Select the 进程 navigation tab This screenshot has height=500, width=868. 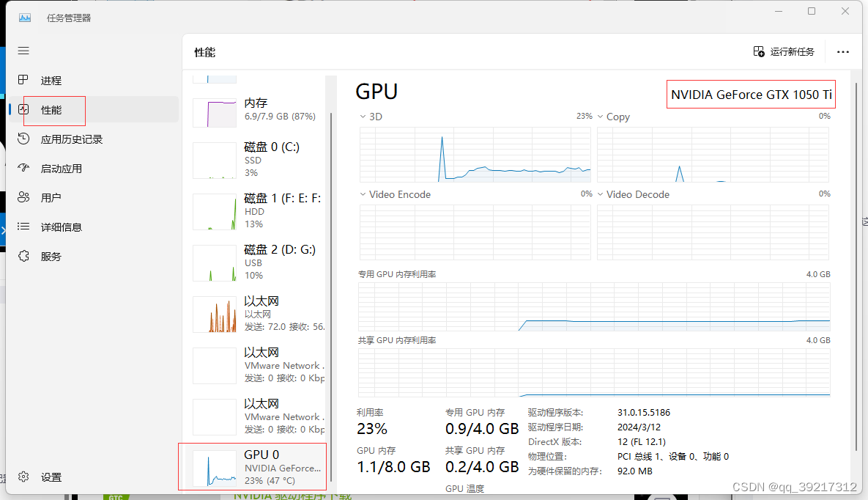pos(94,81)
